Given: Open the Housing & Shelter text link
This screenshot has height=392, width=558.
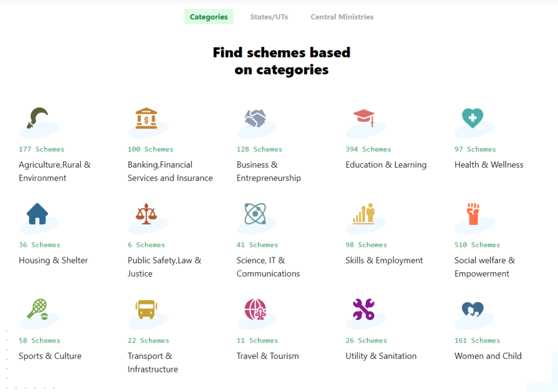Looking at the screenshot, I should pyautogui.click(x=53, y=260).
